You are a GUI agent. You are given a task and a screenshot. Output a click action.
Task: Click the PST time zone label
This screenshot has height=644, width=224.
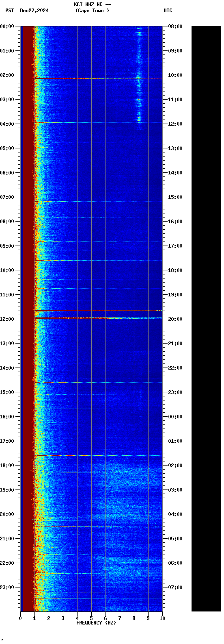pos(10,11)
